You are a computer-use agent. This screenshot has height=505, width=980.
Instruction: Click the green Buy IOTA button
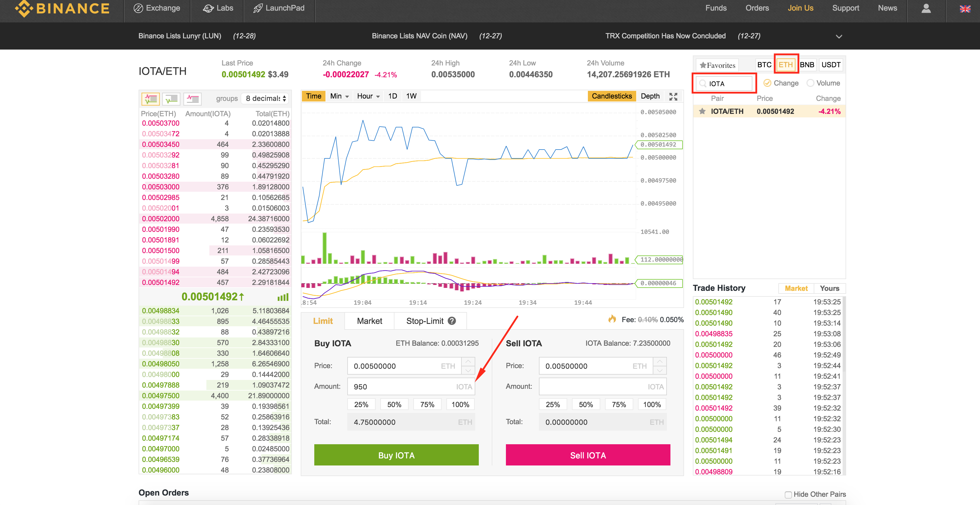396,455
